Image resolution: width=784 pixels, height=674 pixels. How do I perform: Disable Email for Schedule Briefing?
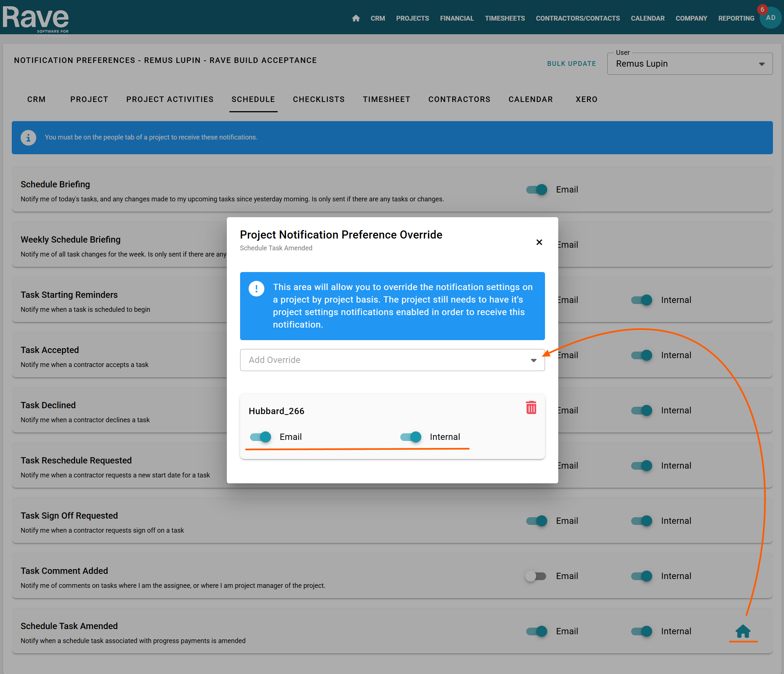pos(537,190)
